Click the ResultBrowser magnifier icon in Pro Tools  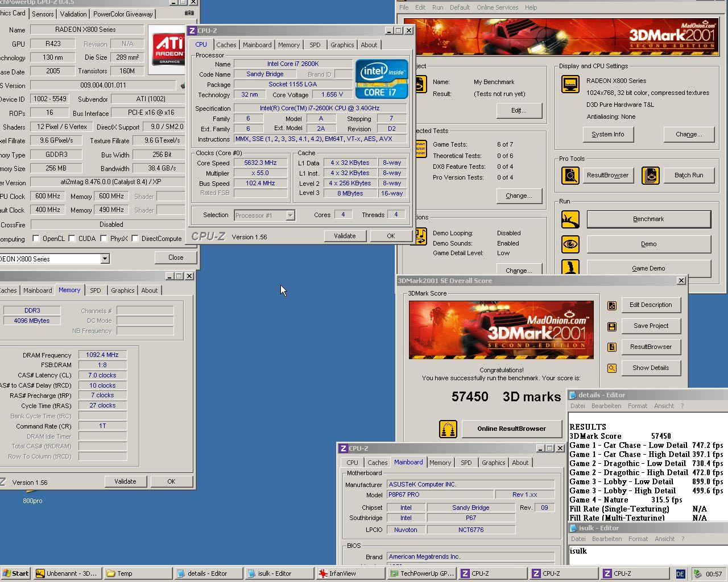coord(570,175)
